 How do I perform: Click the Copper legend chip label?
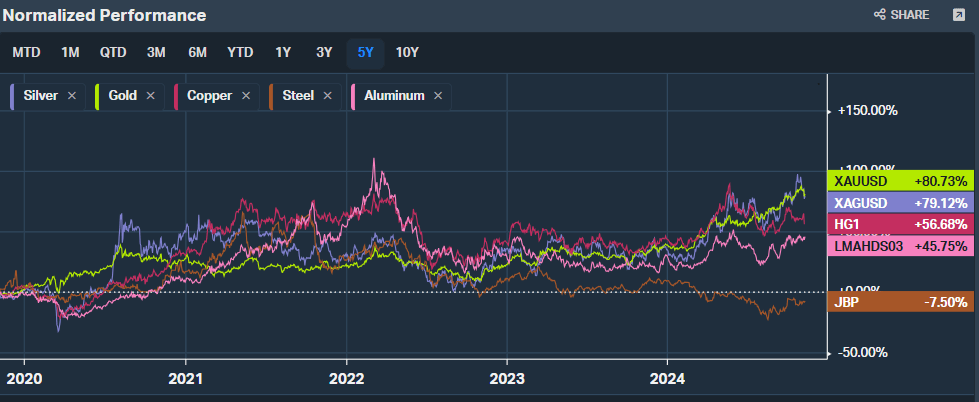[209, 96]
